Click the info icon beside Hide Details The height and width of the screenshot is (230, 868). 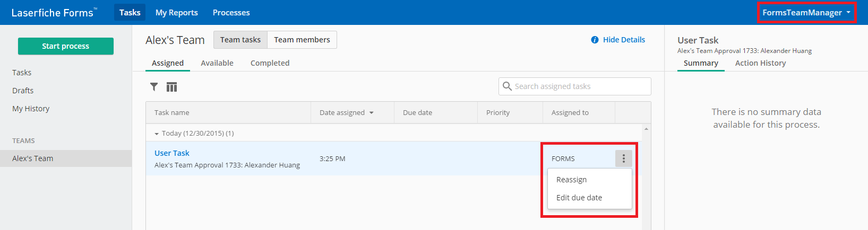click(595, 40)
